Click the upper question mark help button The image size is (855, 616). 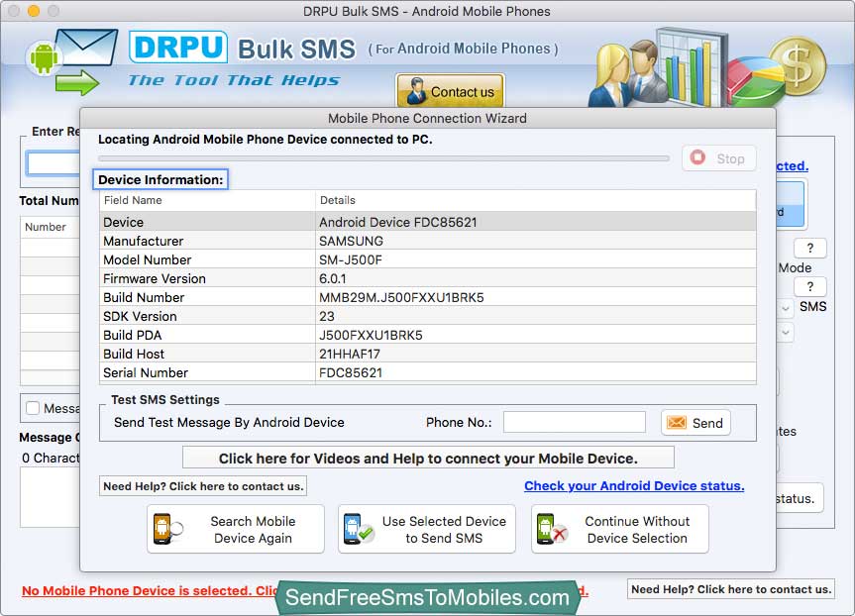(809, 248)
